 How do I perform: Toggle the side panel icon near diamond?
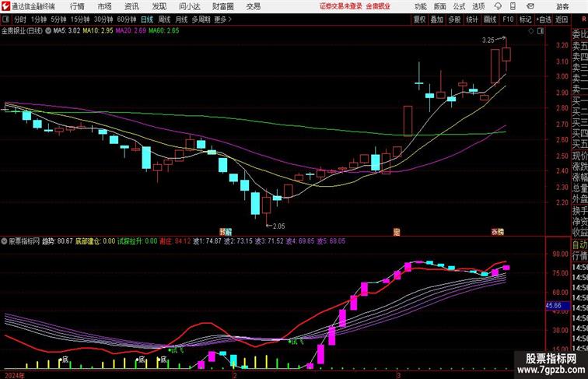[x=541, y=31]
